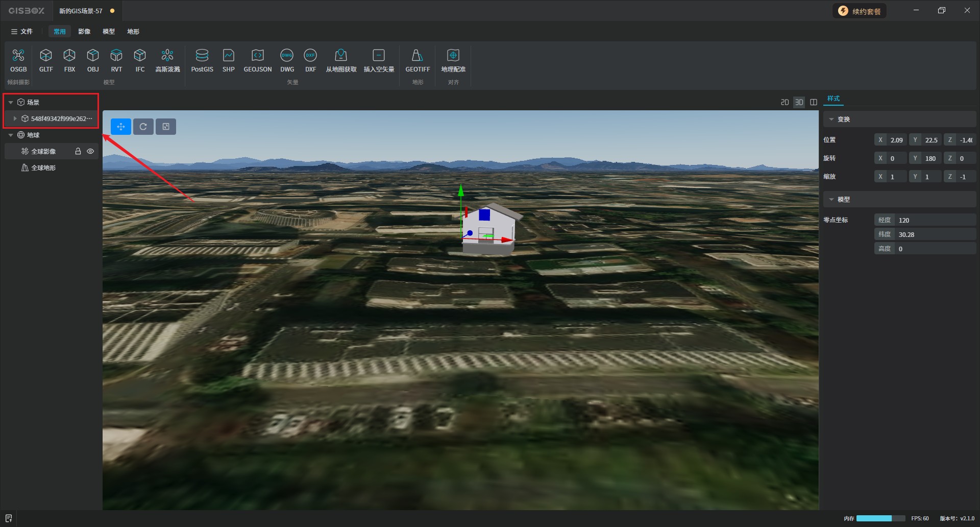The width and height of the screenshot is (980, 527).
Task: Toggle the lock on 全球影像 layer
Action: (78, 151)
